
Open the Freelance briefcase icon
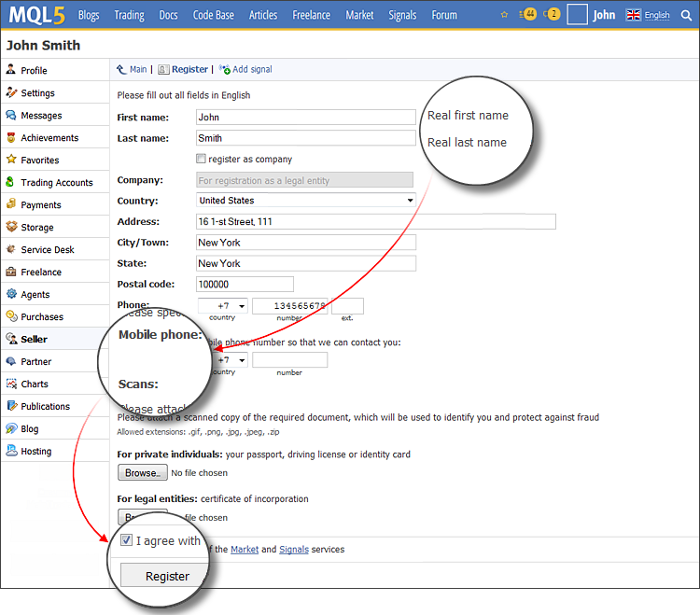click(11, 272)
